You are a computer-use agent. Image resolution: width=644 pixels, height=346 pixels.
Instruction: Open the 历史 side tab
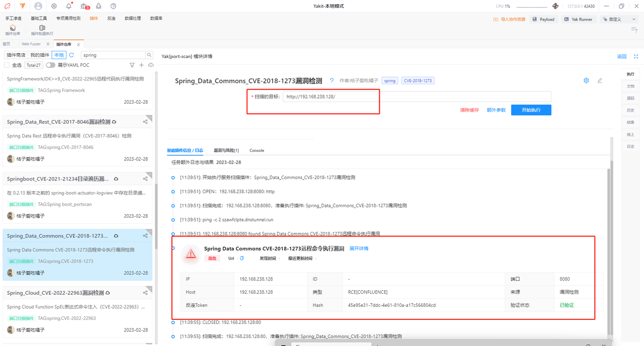(630, 110)
